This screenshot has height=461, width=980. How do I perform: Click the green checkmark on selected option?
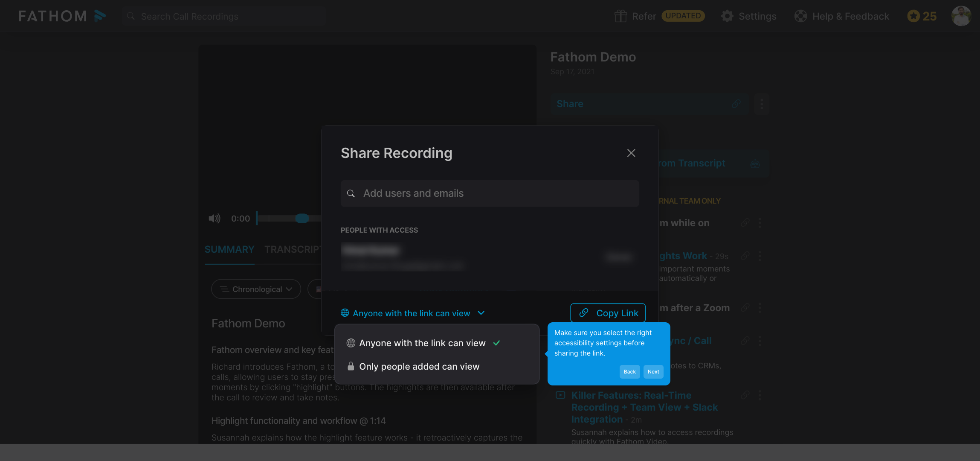[x=497, y=343]
